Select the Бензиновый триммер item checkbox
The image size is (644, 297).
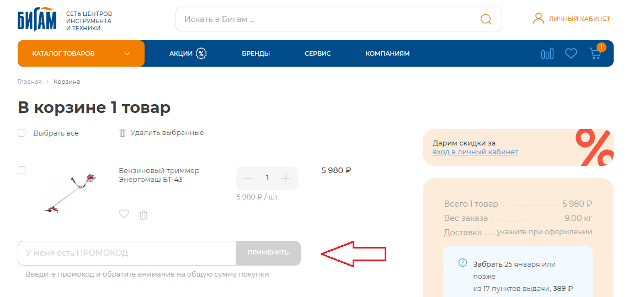click(x=22, y=170)
